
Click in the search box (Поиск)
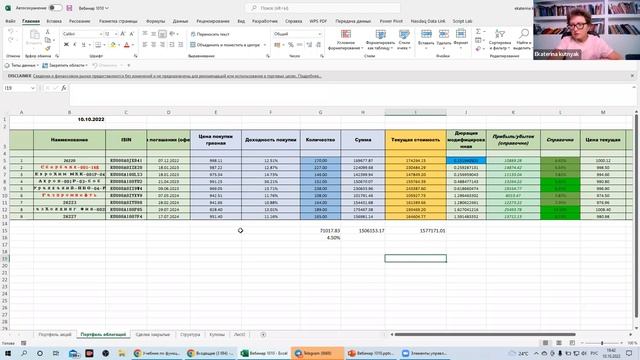click(x=322, y=8)
